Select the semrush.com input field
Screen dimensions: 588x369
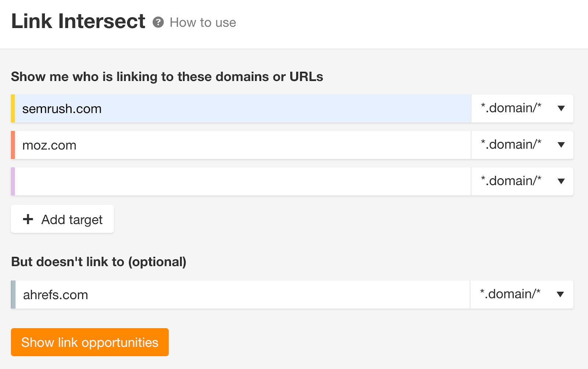point(220,108)
